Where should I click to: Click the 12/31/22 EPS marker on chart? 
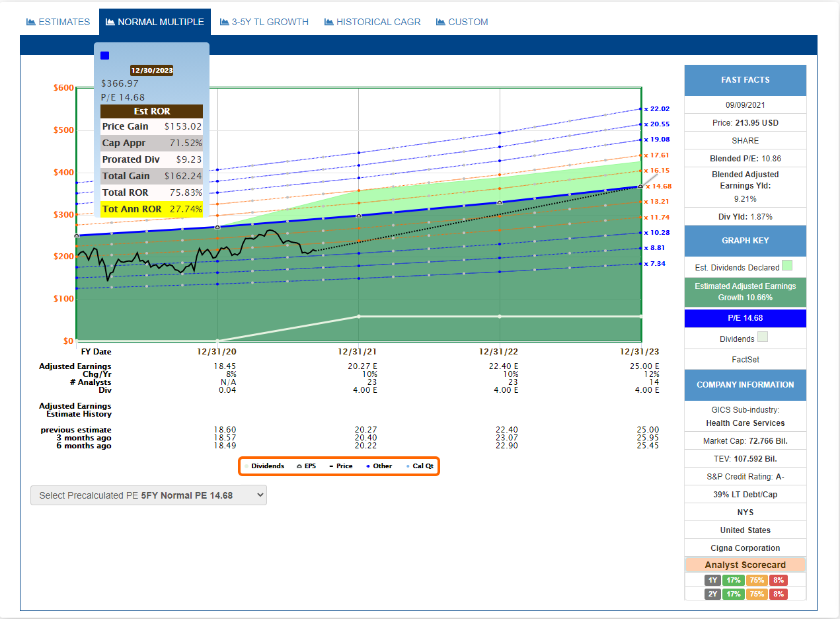500,202
